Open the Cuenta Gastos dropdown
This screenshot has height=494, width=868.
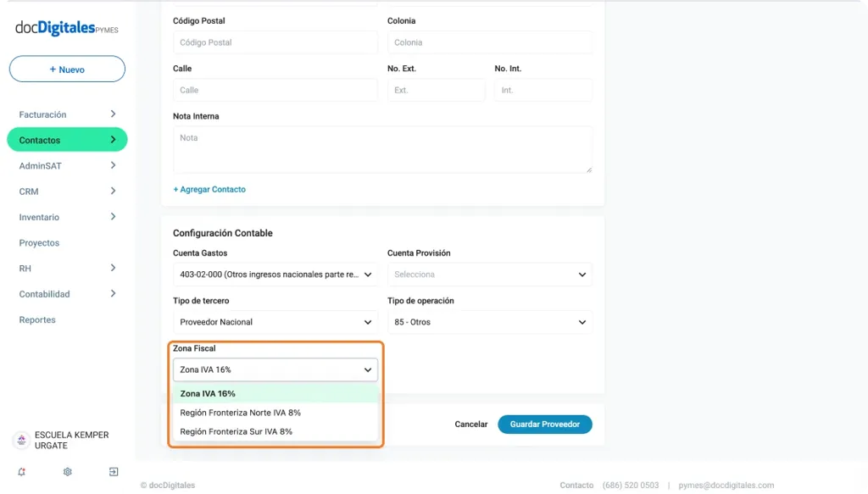pyautogui.click(x=275, y=275)
